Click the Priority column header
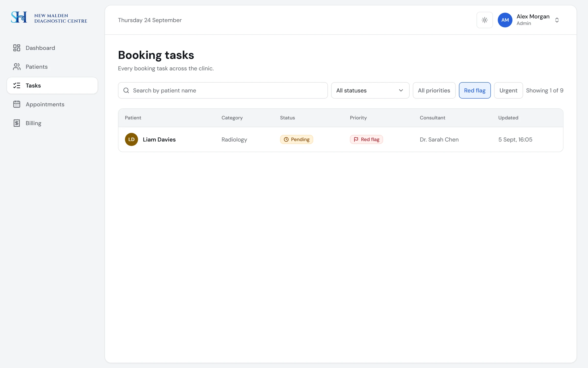 point(358,118)
